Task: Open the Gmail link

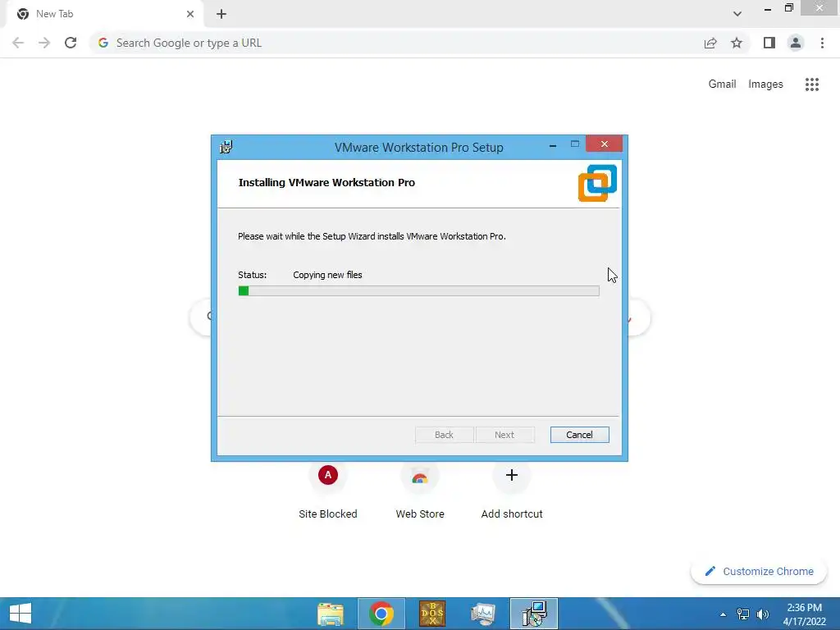Action: [x=722, y=84]
